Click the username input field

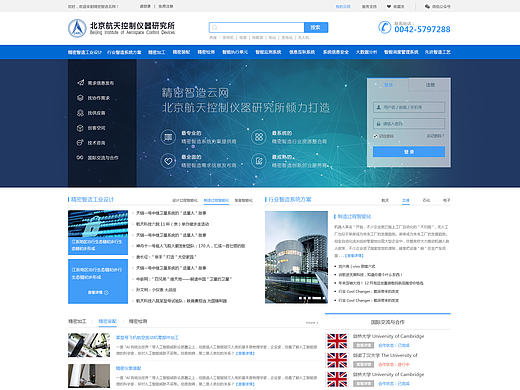coord(409,107)
